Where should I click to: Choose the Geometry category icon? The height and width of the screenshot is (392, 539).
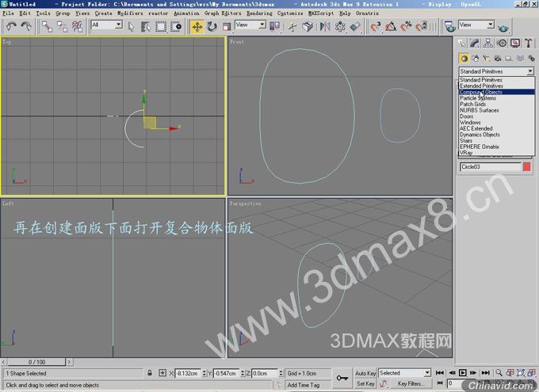pyautogui.click(x=464, y=59)
